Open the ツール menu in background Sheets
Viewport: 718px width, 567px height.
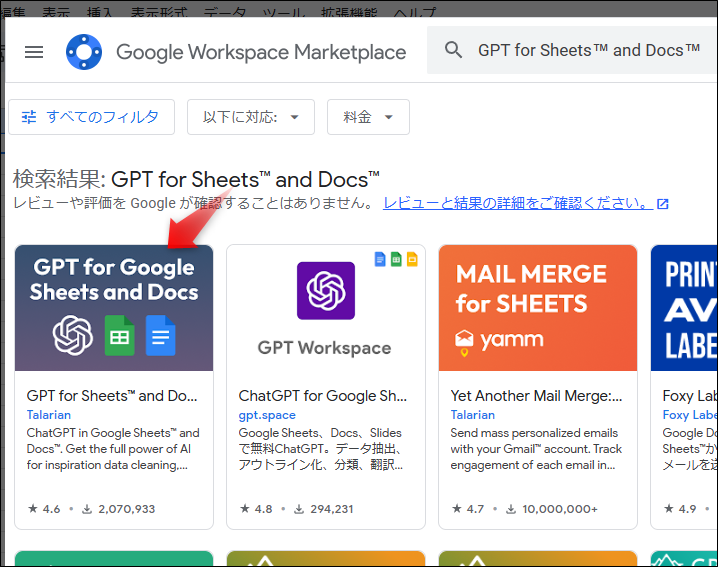tap(284, 12)
